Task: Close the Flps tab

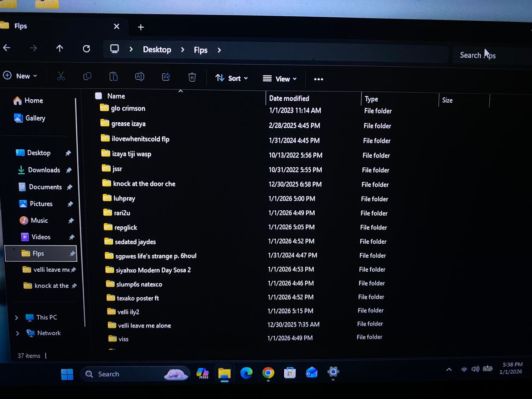Action: [116, 26]
